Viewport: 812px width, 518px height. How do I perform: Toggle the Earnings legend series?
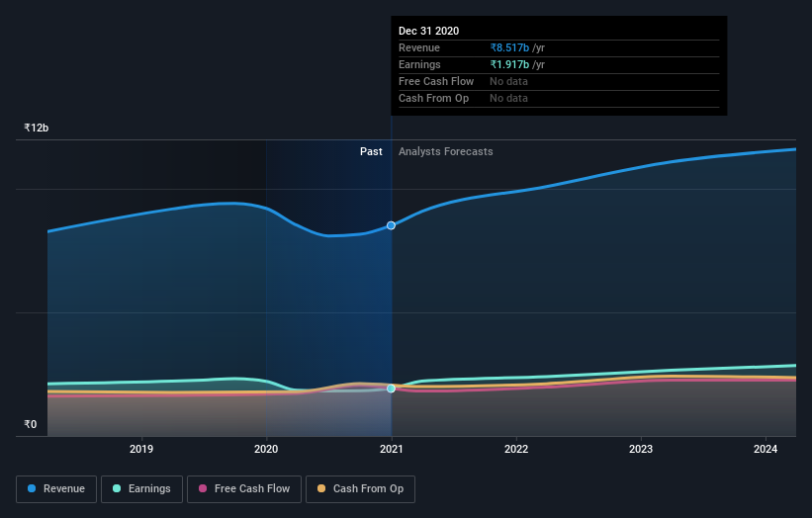point(141,489)
